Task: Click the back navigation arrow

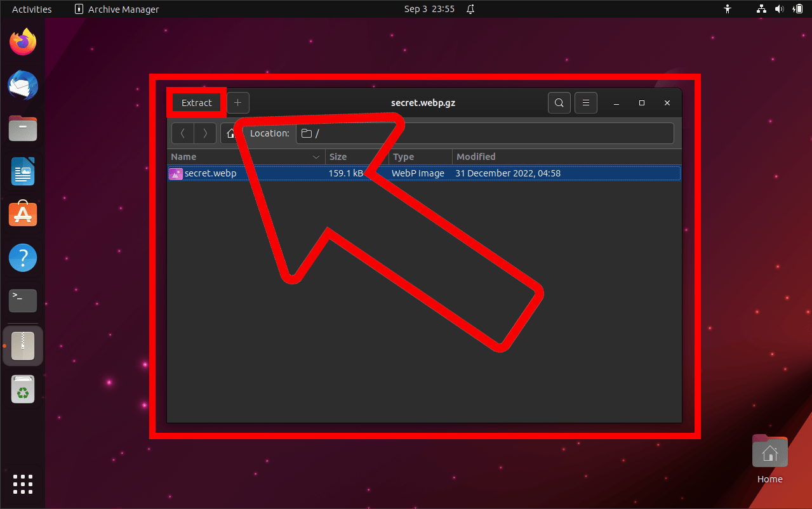Action: pos(182,133)
